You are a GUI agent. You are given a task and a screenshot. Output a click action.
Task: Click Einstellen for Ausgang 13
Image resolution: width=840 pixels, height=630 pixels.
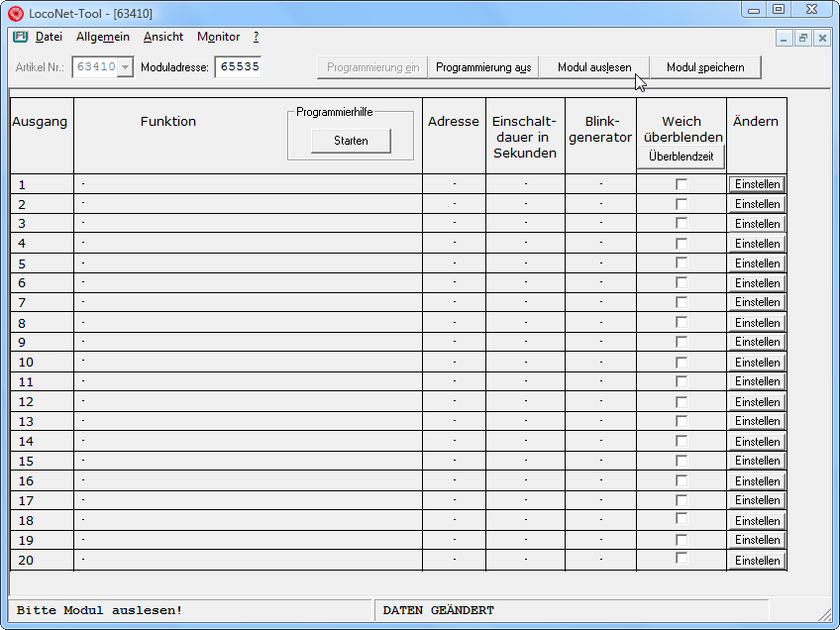tap(757, 421)
